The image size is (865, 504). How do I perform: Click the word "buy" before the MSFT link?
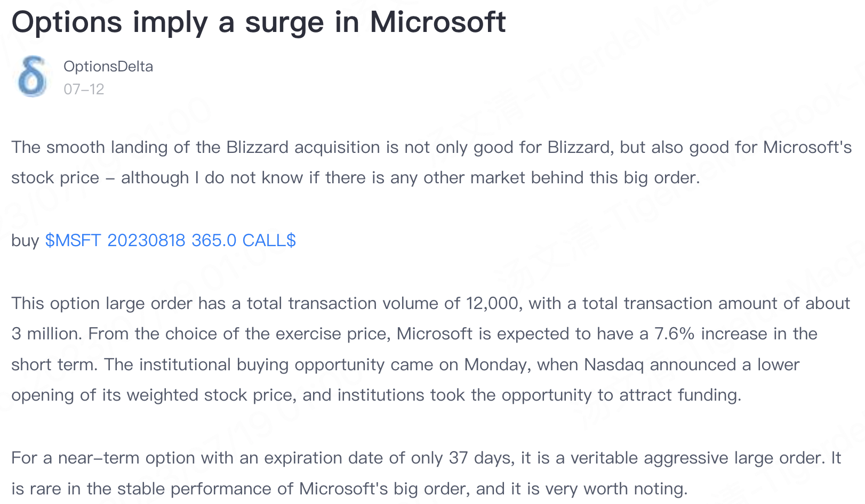coord(25,240)
